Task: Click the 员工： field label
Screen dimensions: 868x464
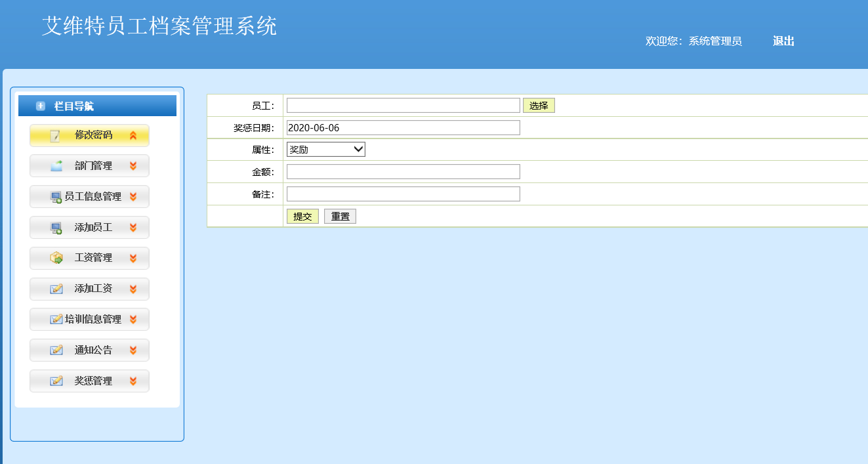Action: pyautogui.click(x=263, y=106)
